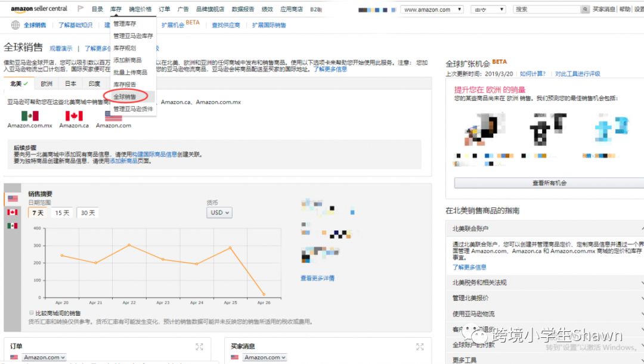Open the Amazon.com dropdown under 买家消息
Viewport: 644px width, 364px height.
(x=265, y=357)
